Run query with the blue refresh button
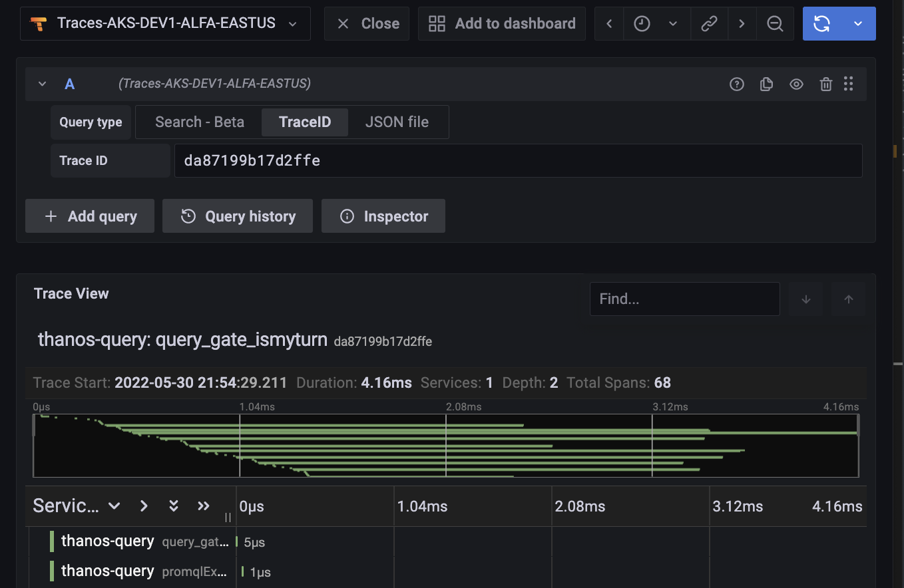The width and height of the screenshot is (904, 588). [822, 23]
